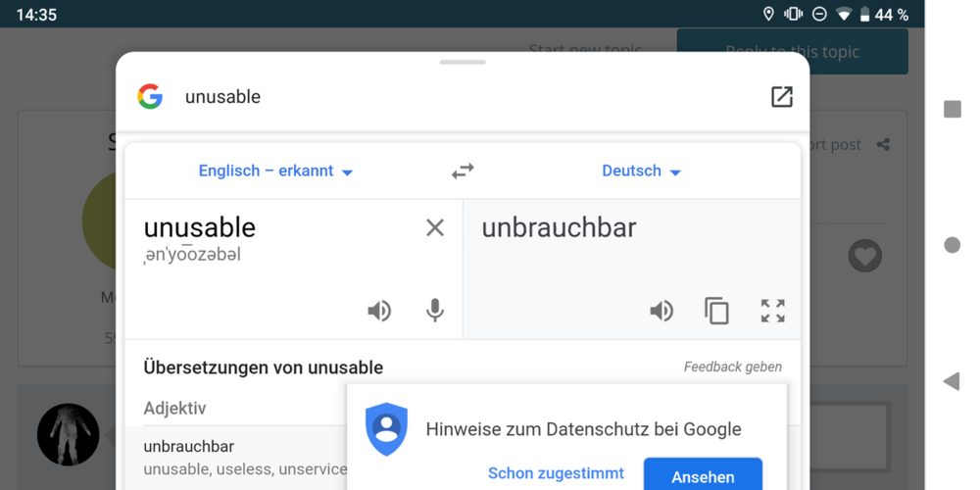The image size is (980, 490).
Task: Copy the translation unbrauchbar
Action: [716, 311]
